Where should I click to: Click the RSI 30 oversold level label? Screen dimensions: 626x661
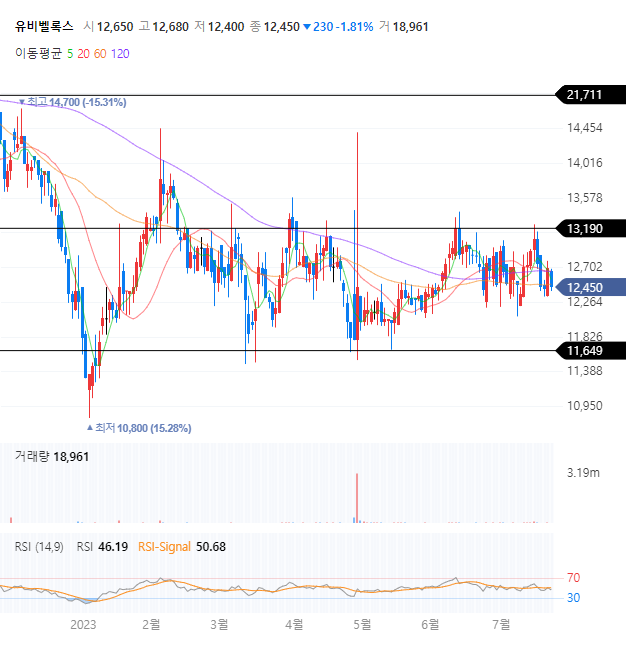(x=573, y=598)
